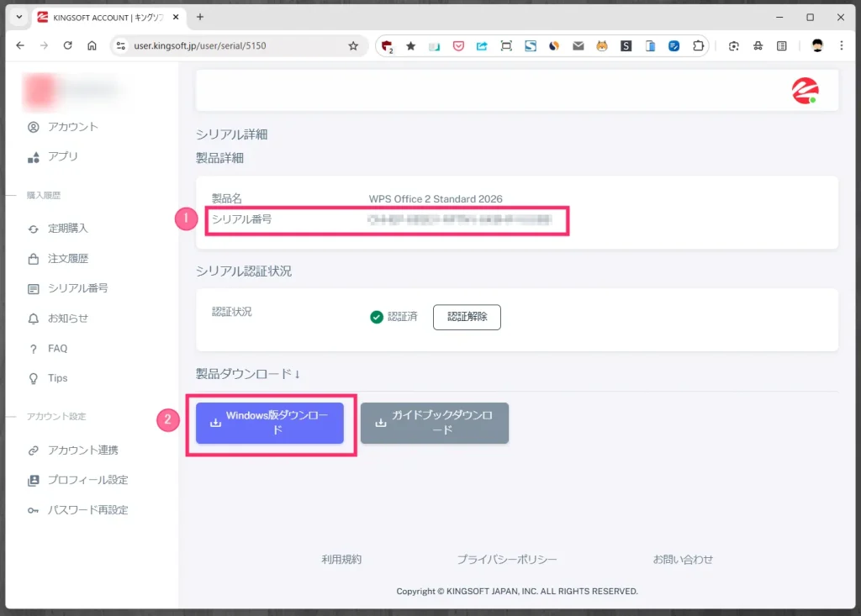This screenshot has width=861, height=616.
Task: Click the browser home icon
Action: pyautogui.click(x=92, y=45)
